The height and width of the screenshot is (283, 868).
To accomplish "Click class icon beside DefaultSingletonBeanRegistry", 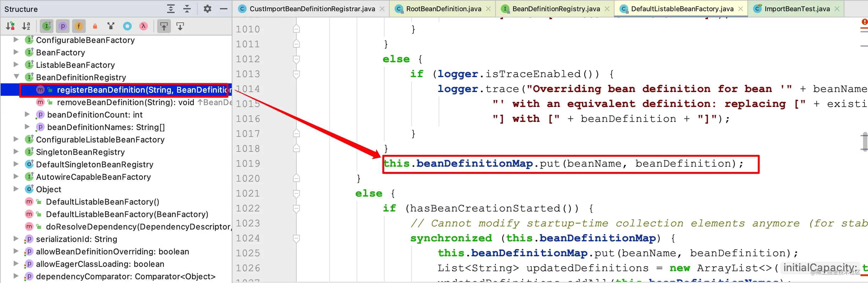I will [x=29, y=164].
